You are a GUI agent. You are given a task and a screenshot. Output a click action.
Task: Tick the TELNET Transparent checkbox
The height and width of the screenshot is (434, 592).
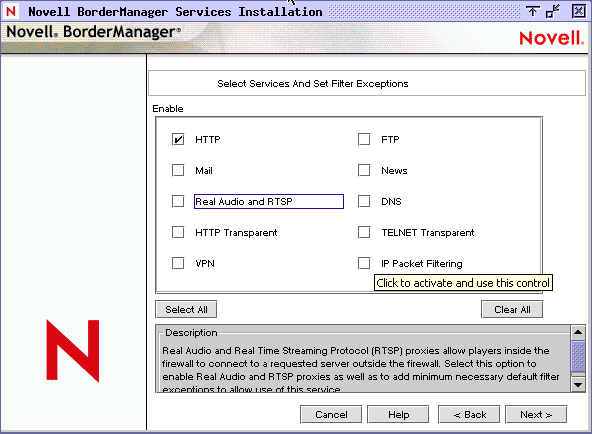tap(364, 232)
